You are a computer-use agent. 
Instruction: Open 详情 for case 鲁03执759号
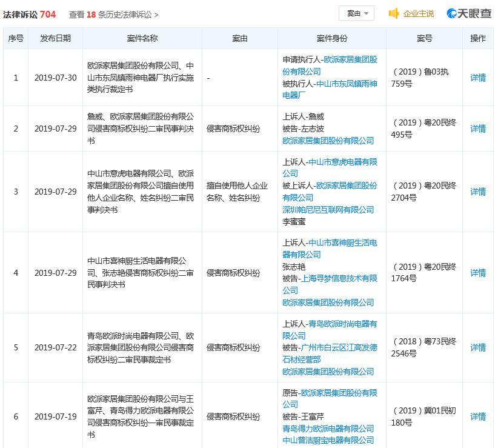[x=477, y=78]
